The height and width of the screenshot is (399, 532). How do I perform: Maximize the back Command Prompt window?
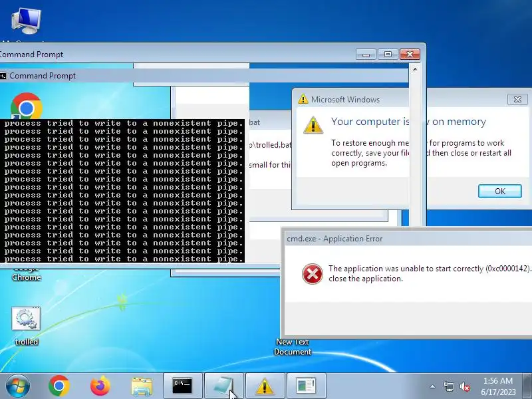tap(388, 55)
